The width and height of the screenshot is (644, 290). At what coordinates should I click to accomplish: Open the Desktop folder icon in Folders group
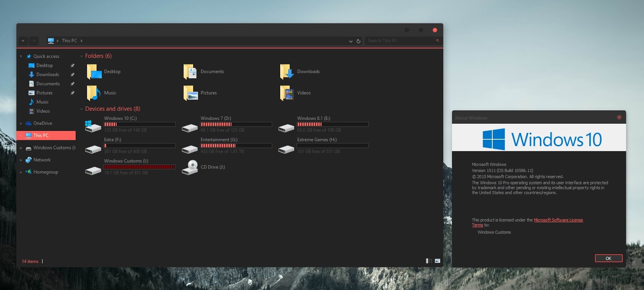94,72
